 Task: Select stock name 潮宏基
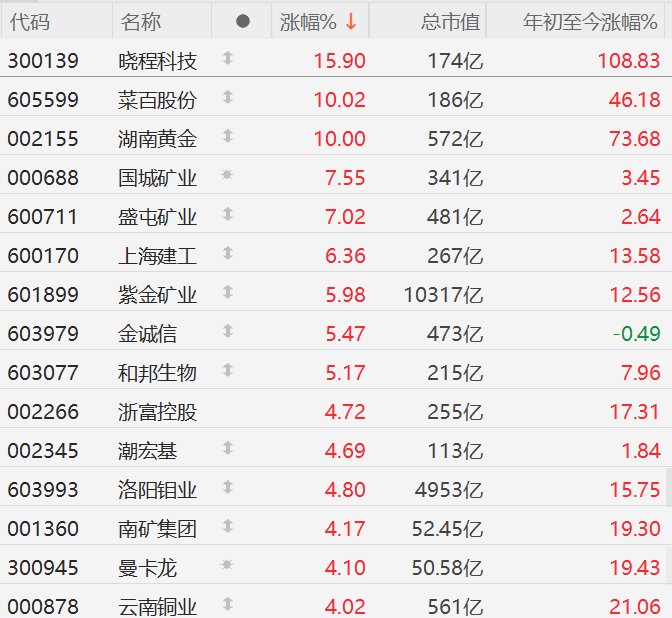(147, 451)
